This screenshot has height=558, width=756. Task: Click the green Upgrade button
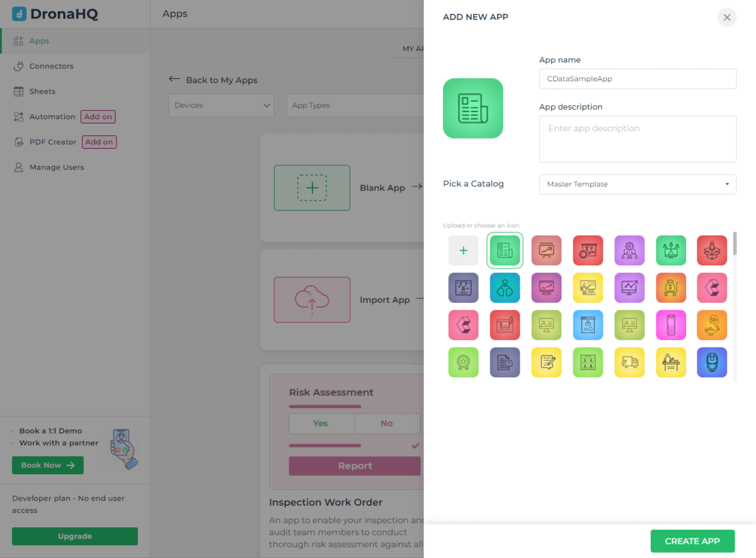pos(75,536)
